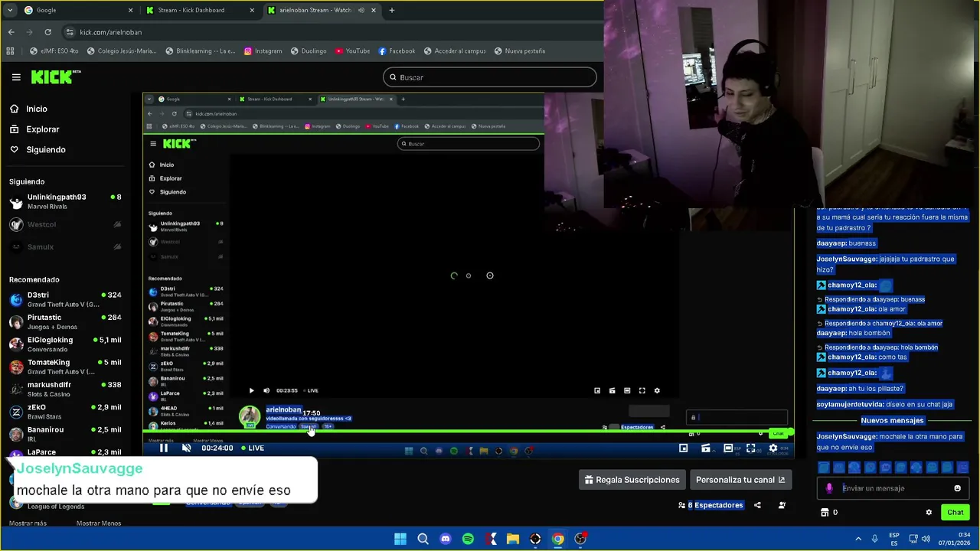
Task: Click the Buscar search field
Action: 490,77
